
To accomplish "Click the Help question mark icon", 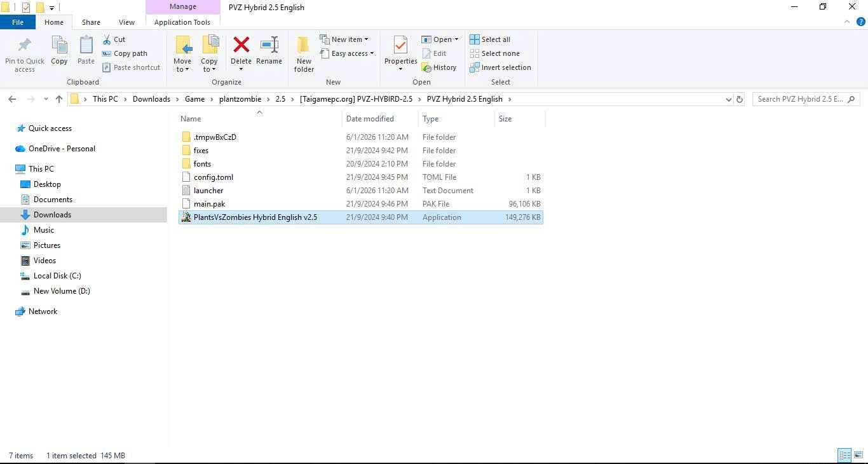I will [x=861, y=22].
